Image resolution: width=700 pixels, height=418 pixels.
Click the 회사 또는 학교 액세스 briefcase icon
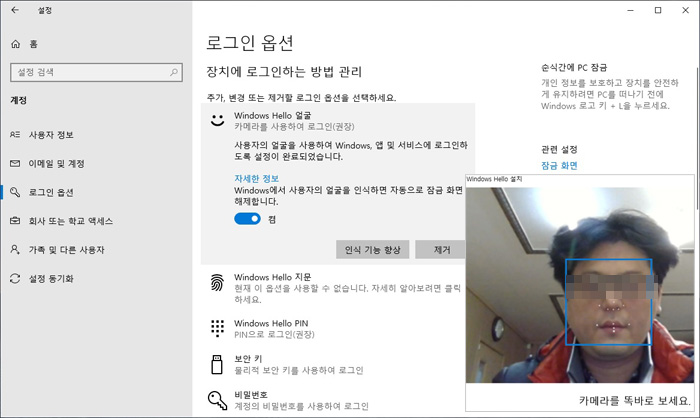15,221
